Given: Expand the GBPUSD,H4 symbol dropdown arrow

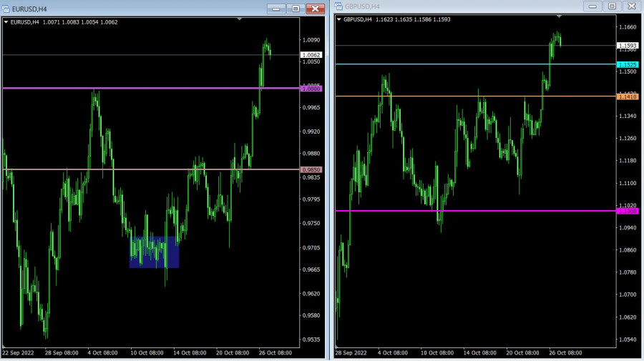Looking at the screenshot, I should (339, 19).
